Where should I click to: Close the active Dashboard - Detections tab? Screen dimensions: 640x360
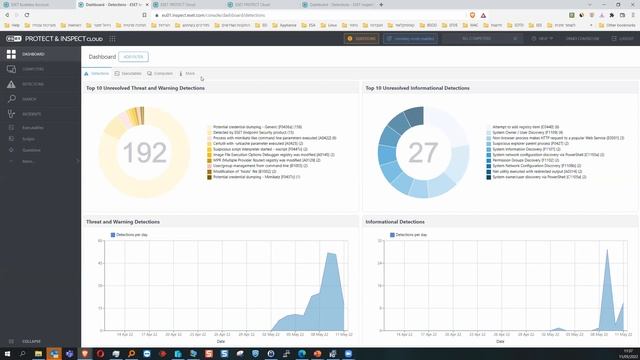click(147, 4)
